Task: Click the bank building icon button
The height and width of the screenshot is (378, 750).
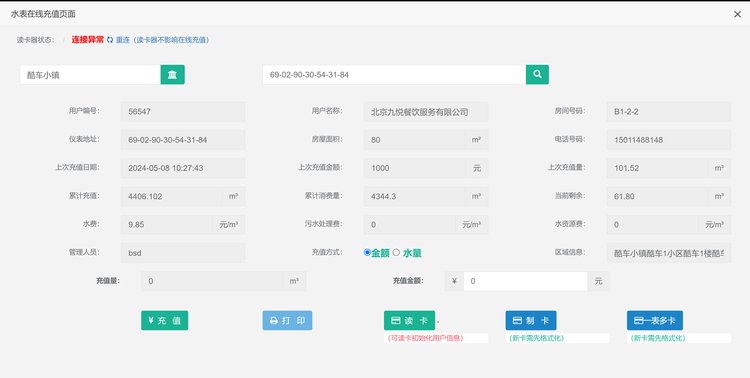Action: [172, 75]
